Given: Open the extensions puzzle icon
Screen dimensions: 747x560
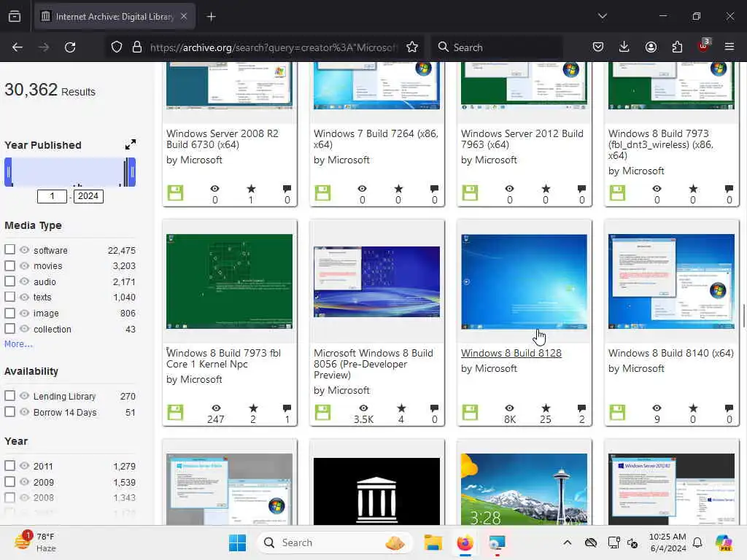Looking at the screenshot, I should point(677,47).
